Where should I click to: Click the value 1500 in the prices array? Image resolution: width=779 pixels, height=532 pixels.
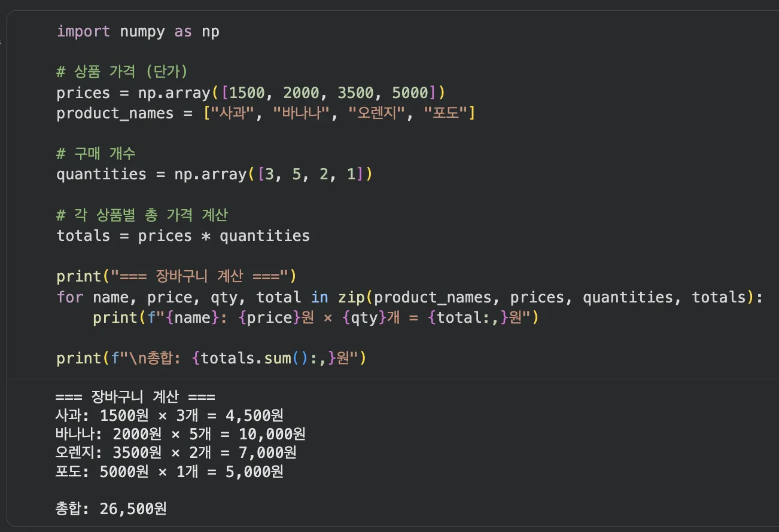click(x=247, y=93)
